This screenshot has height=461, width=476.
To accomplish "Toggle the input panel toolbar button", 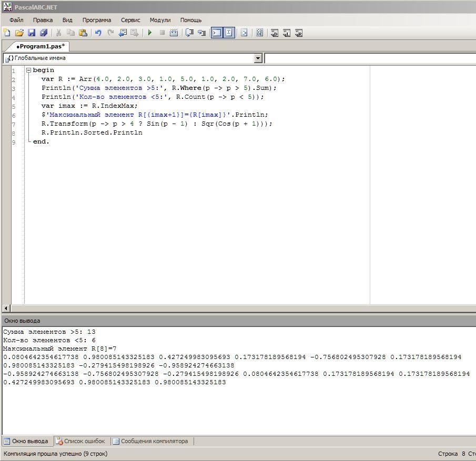I will click(229, 33).
